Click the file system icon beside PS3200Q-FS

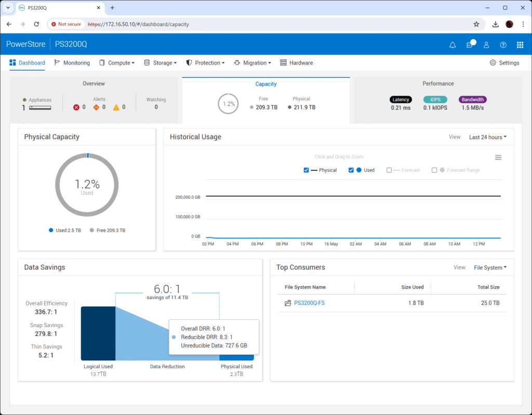click(288, 303)
